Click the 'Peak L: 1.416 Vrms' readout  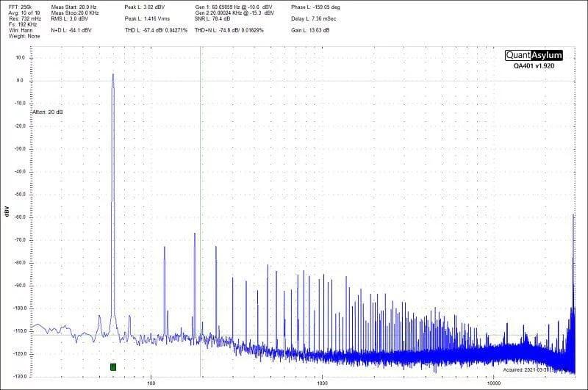148,18
